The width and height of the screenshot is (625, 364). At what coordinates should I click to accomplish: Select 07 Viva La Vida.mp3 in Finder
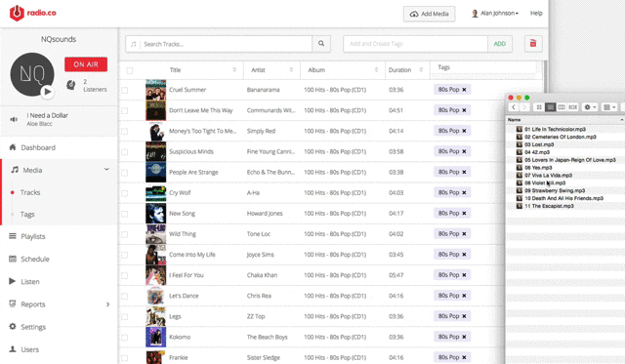pyautogui.click(x=548, y=176)
